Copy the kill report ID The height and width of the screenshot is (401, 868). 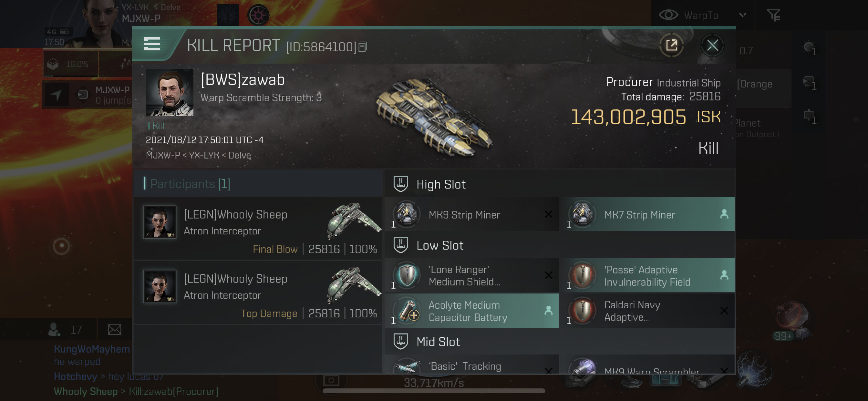363,47
